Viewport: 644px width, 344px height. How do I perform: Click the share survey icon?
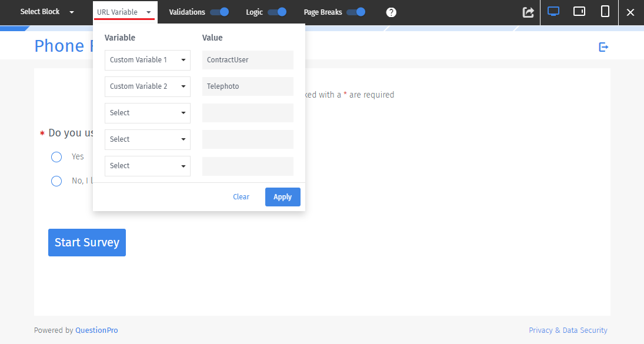coord(528,12)
